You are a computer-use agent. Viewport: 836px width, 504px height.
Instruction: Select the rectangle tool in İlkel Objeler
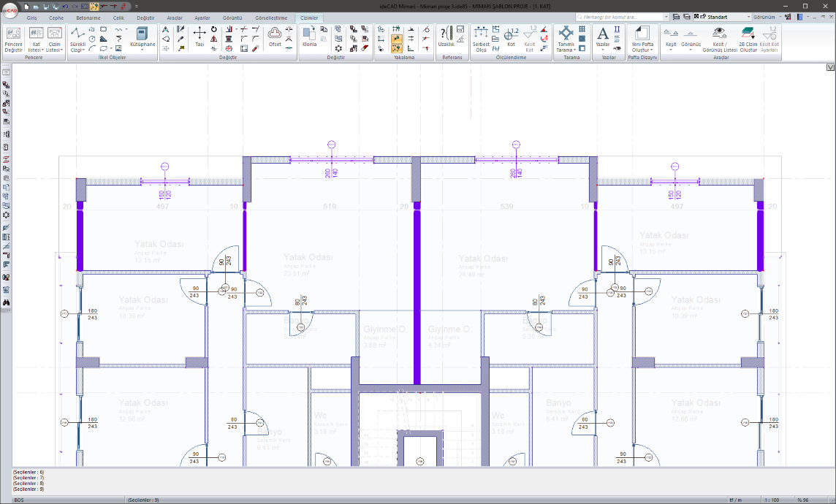click(104, 29)
